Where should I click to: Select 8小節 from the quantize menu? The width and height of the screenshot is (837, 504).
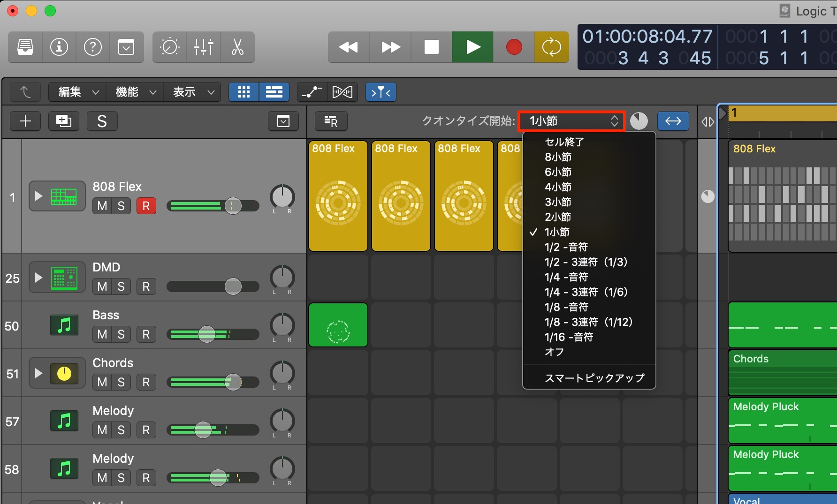pyautogui.click(x=589, y=157)
